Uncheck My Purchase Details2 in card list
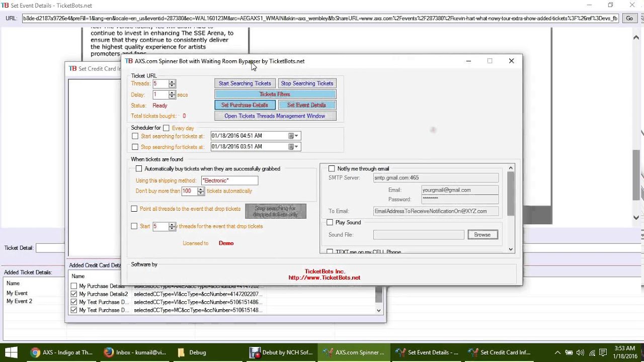The width and height of the screenshot is (644, 362). [x=74, y=294]
